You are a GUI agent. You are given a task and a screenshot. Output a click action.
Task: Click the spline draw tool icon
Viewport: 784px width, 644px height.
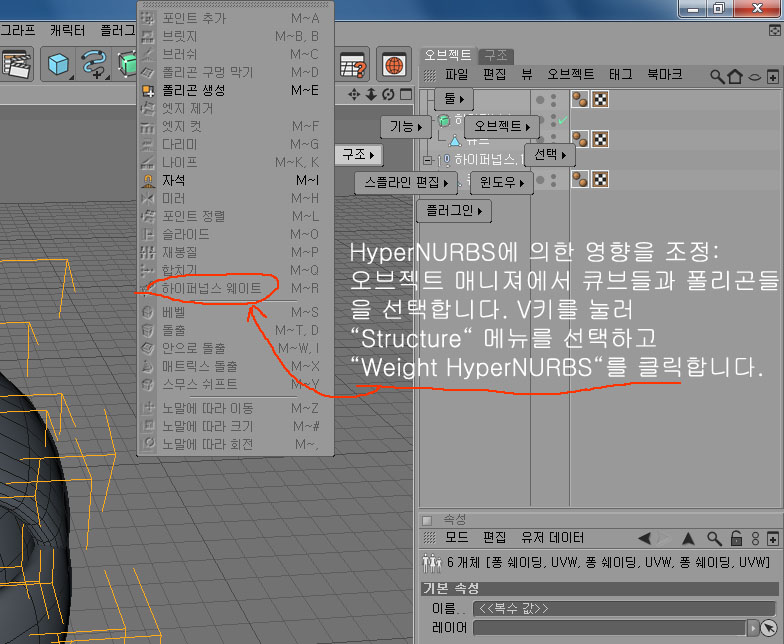(94, 64)
